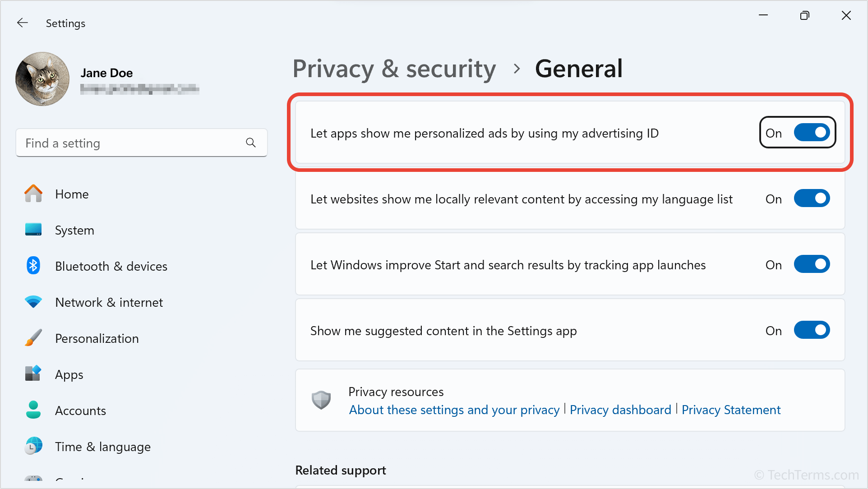Click the Jane Doe account name

tap(106, 73)
